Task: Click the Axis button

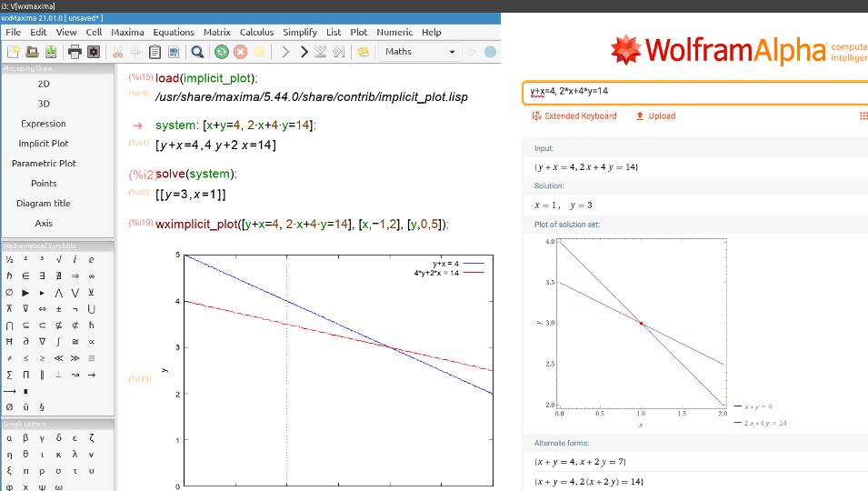Action: [44, 224]
